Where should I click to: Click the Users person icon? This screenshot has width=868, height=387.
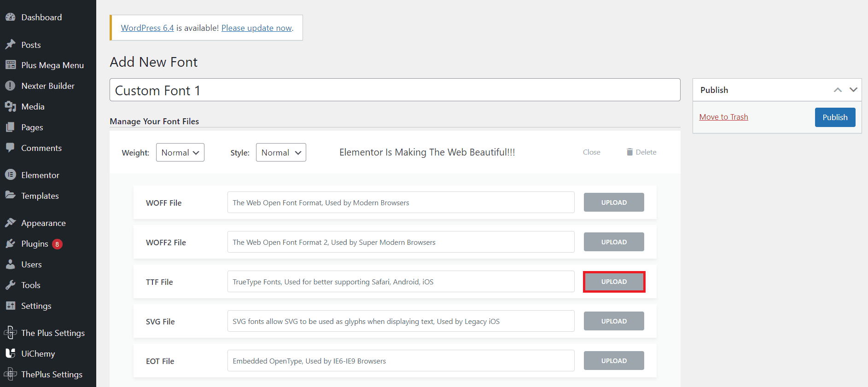(10, 264)
